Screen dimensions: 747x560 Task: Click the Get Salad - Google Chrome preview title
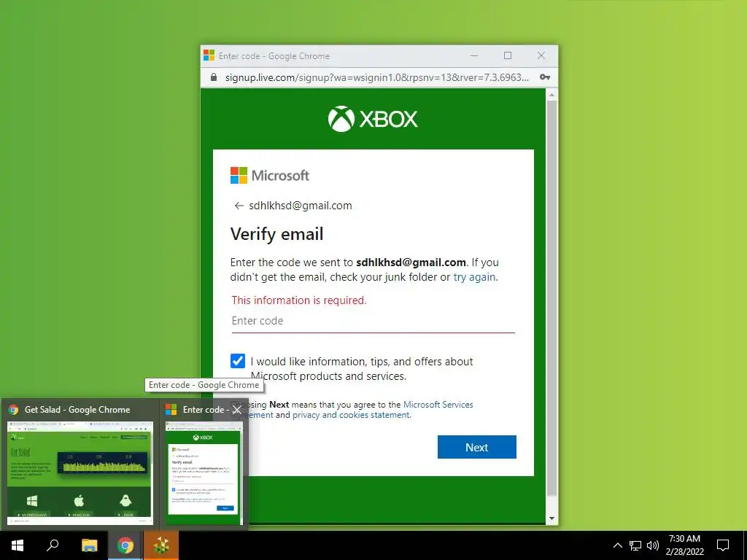pyautogui.click(x=77, y=410)
